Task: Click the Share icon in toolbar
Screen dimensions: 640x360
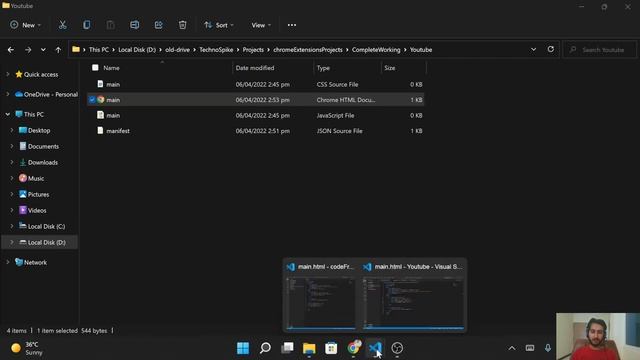Action: [x=158, y=25]
